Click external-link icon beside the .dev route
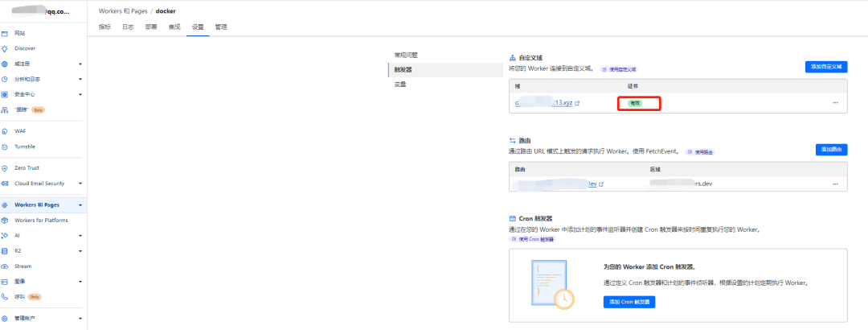 point(601,184)
